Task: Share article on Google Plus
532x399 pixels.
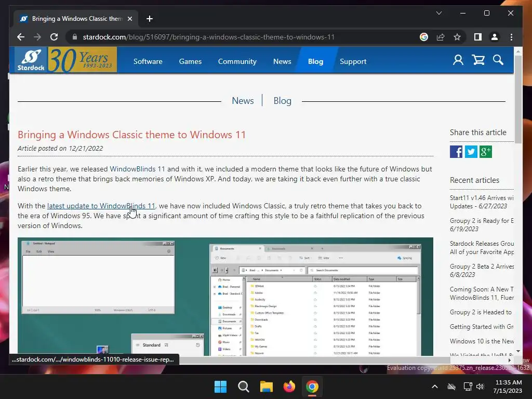Action: point(486,152)
